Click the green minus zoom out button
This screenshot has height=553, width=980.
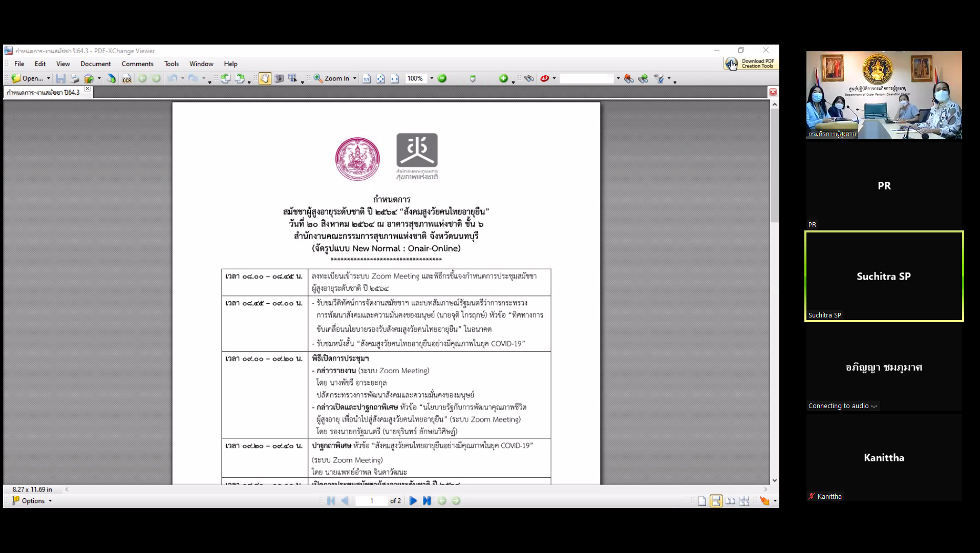point(442,78)
